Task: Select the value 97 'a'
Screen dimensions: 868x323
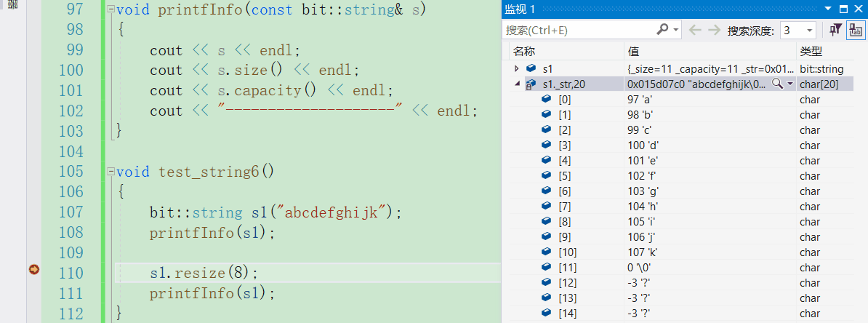Action: [640, 100]
